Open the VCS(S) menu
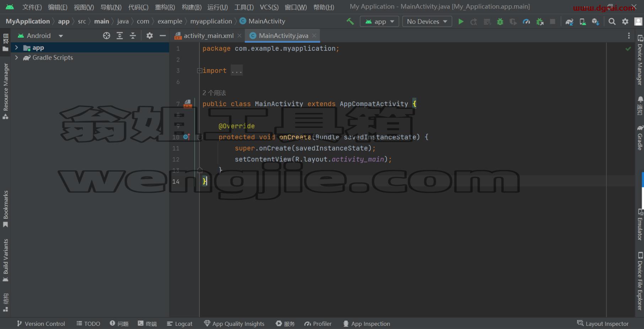The image size is (644, 329). [269, 7]
